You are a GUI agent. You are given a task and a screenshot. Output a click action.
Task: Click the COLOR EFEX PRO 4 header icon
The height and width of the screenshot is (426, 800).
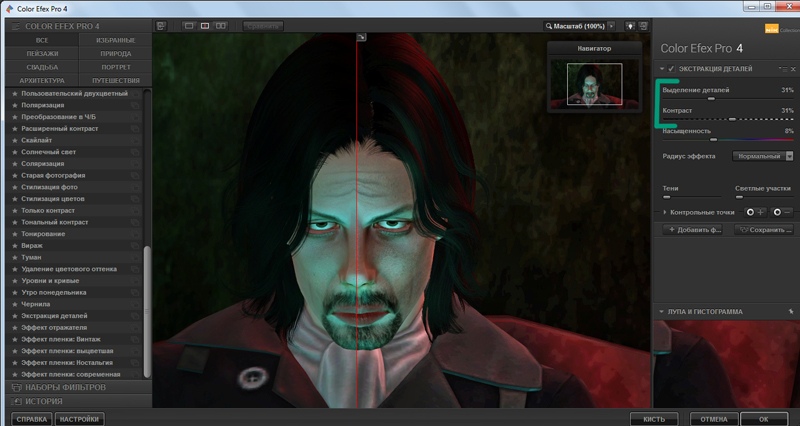click(16, 26)
